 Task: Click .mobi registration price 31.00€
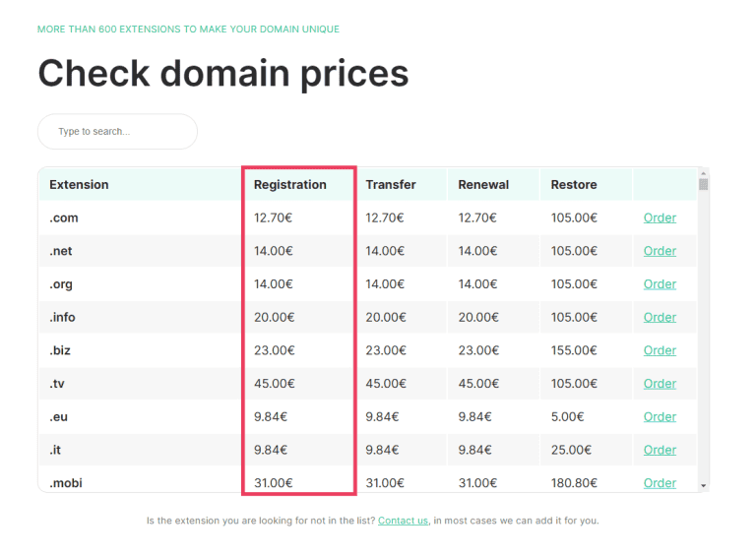[274, 483]
